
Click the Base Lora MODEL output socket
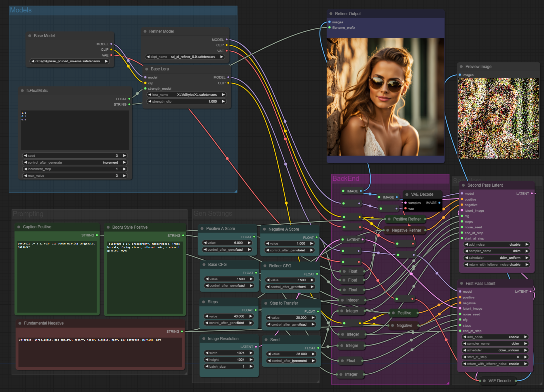228,77
